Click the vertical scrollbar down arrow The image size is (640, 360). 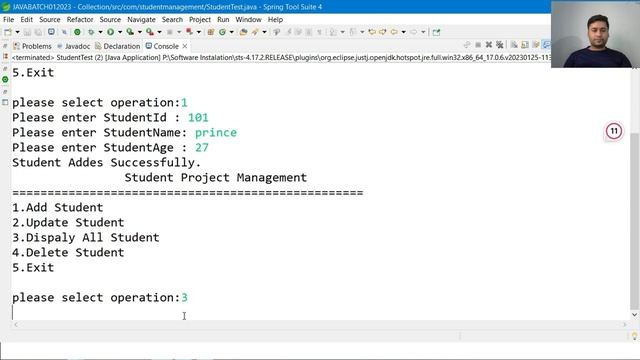(634, 315)
